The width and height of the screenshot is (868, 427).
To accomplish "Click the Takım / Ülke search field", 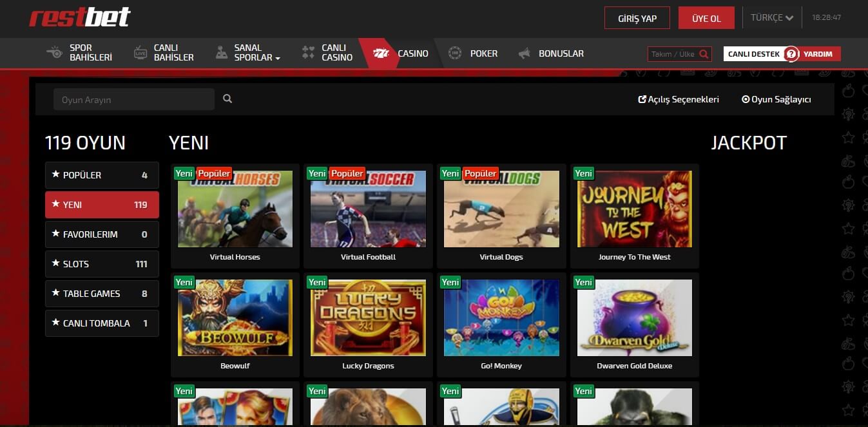I will (x=673, y=54).
